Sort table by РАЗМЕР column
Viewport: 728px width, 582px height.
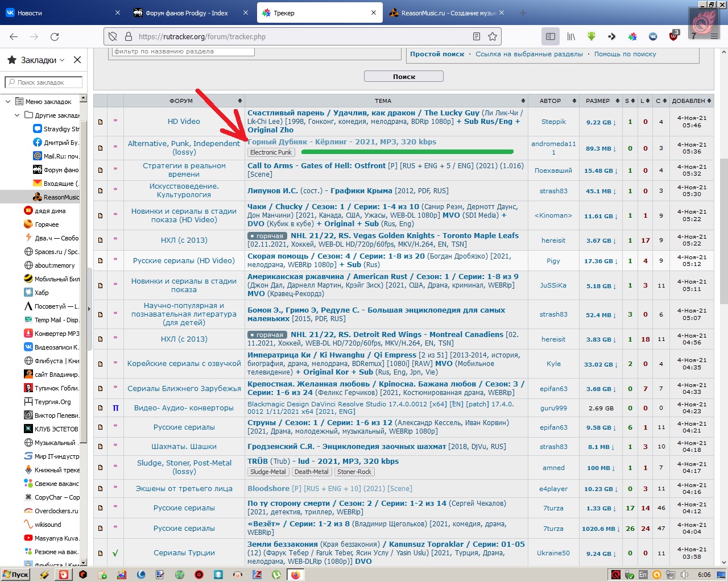coord(601,101)
